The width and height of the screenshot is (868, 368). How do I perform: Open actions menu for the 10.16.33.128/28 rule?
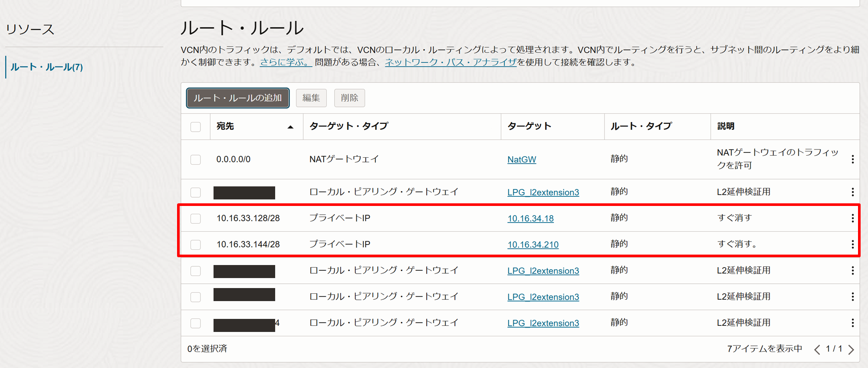pyautogui.click(x=852, y=218)
